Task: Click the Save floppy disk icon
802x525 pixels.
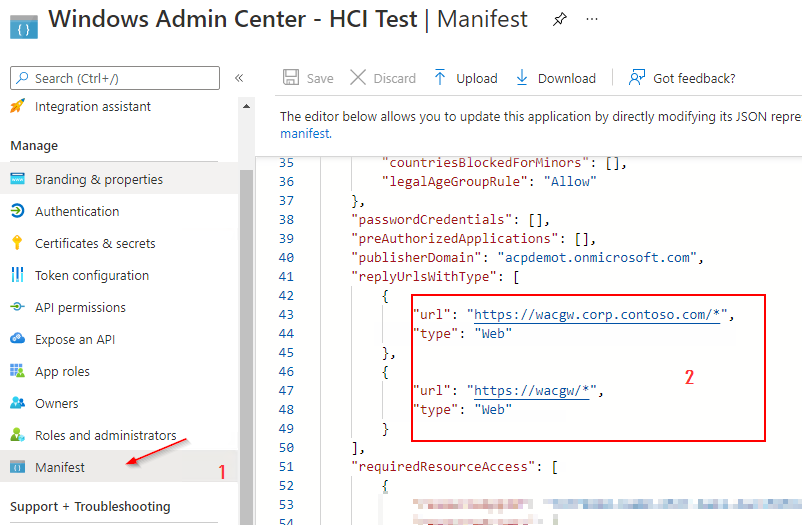Action: click(x=291, y=77)
